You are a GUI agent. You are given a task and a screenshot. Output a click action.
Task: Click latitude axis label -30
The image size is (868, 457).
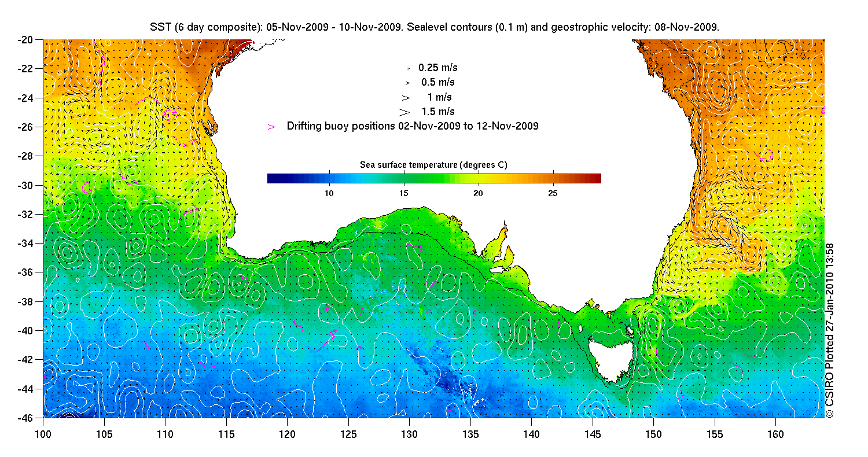pos(25,185)
